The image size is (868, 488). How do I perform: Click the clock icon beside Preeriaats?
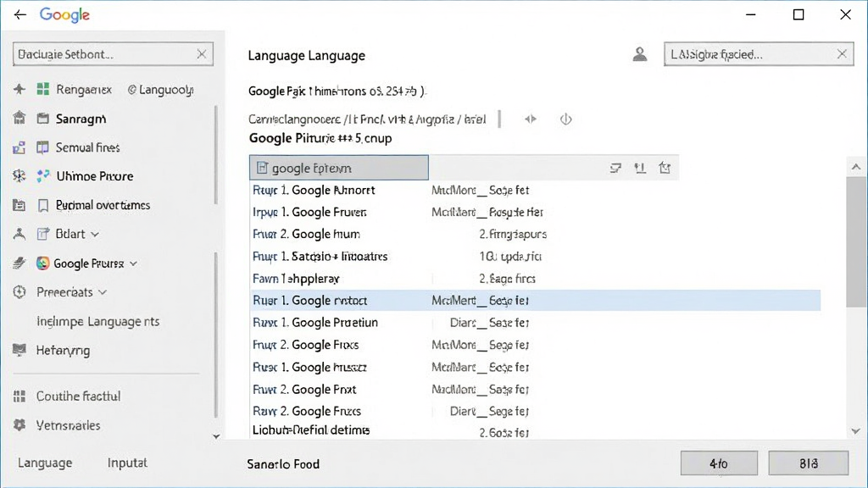[x=19, y=292]
